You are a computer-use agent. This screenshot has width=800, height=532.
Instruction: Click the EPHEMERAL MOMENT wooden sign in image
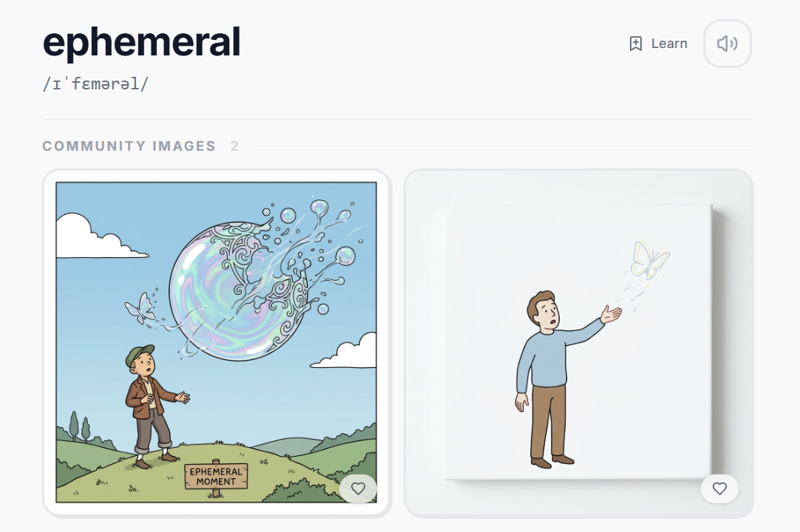point(216,477)
